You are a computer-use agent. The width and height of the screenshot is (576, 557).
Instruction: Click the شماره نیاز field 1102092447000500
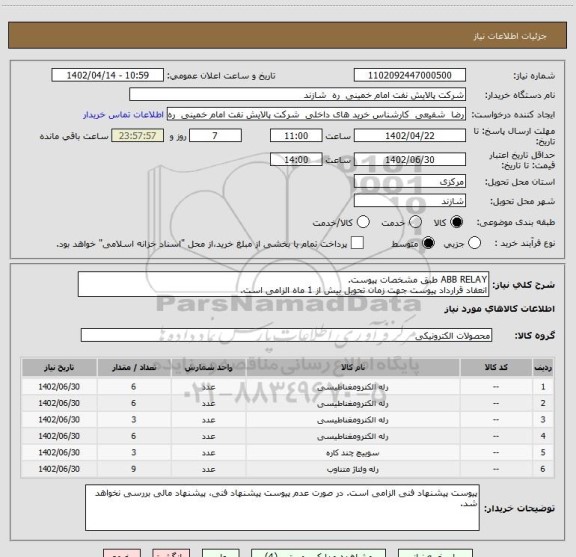[410, 75]
